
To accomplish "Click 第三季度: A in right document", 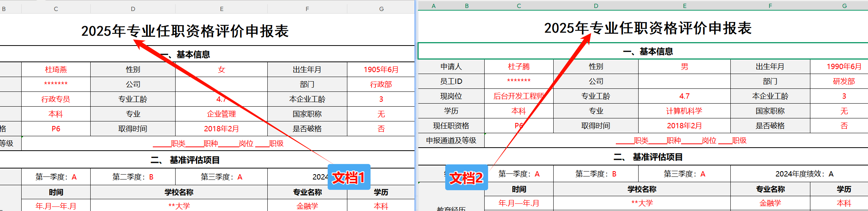I will [684, 174].
